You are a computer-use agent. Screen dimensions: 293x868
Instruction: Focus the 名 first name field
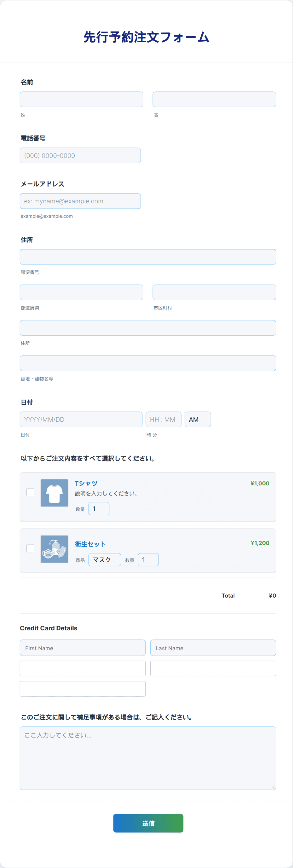[214, 99]
